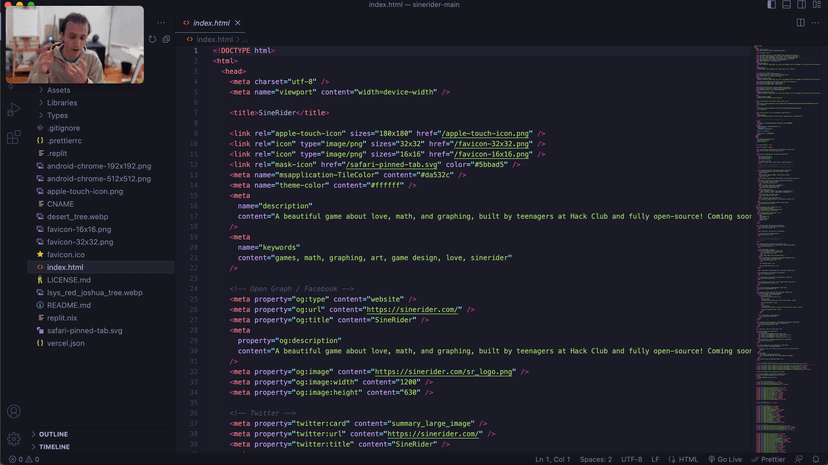
Task: Click Go Live in the status bar
Action: tap(725, 460)
